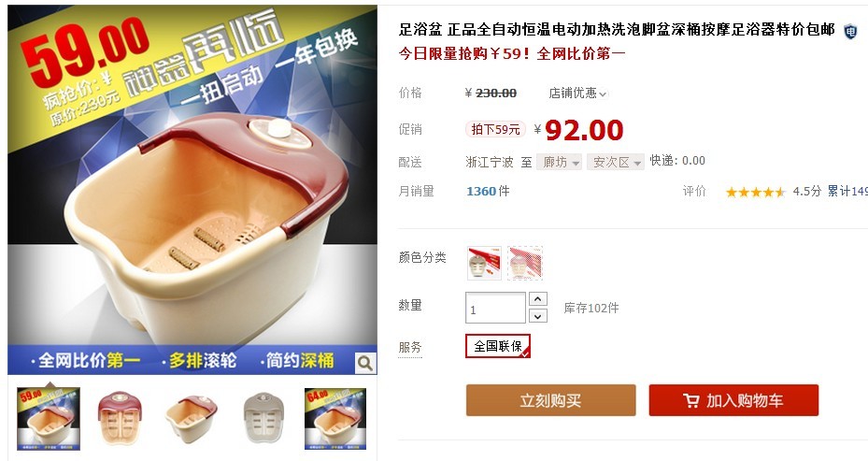
Task: Decrease quantity with the down arrow
Action: click(x=537, y=316)
